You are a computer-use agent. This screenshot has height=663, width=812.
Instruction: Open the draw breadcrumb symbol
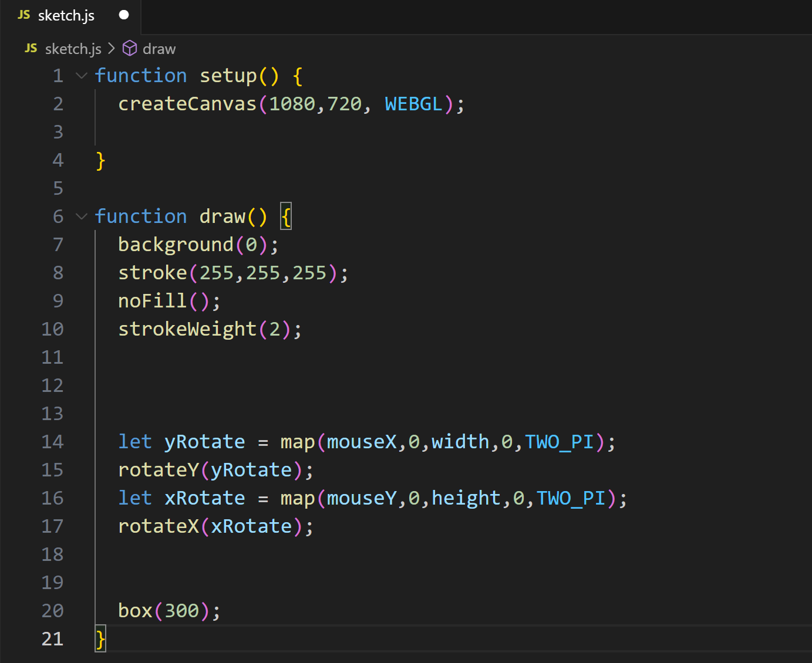pyautogui.click(x=159, y=49)
